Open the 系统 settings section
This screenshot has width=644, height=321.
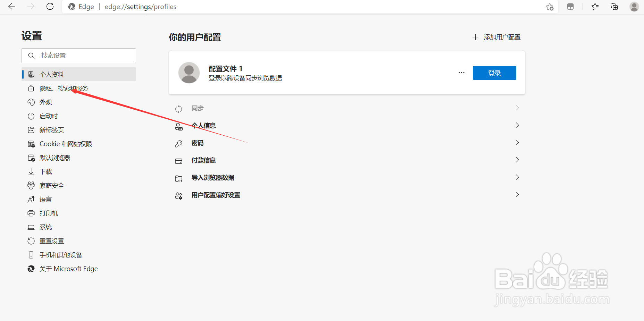pos(79,227)
